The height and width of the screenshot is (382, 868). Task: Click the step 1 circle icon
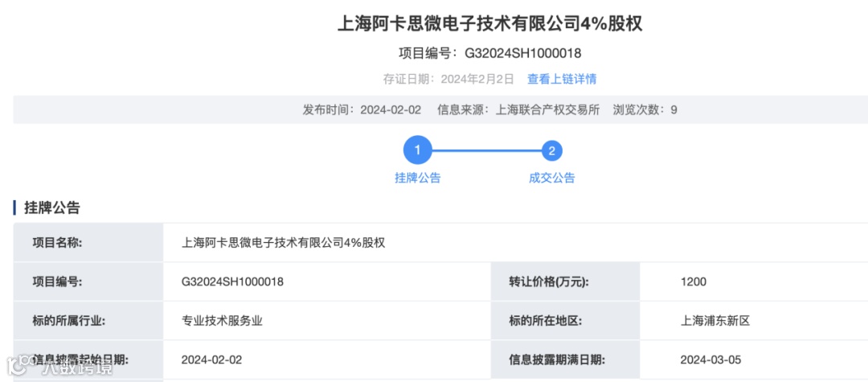coord(417,150)
